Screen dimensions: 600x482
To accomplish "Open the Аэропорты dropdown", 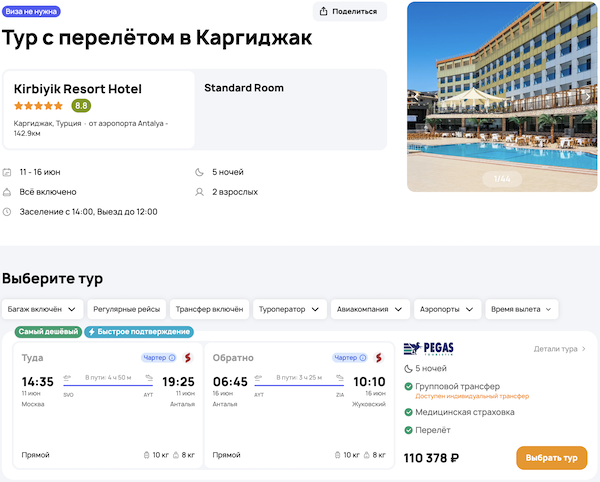I will point(448,309).
